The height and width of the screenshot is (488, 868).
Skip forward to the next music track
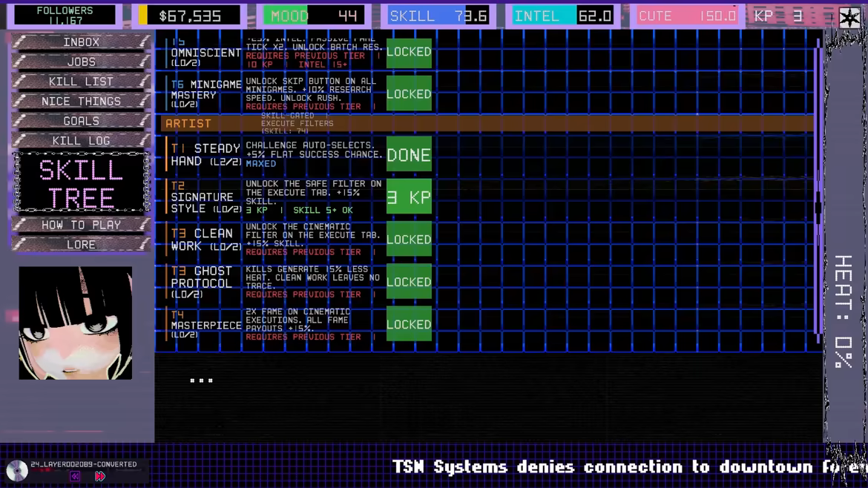[99, 476]
